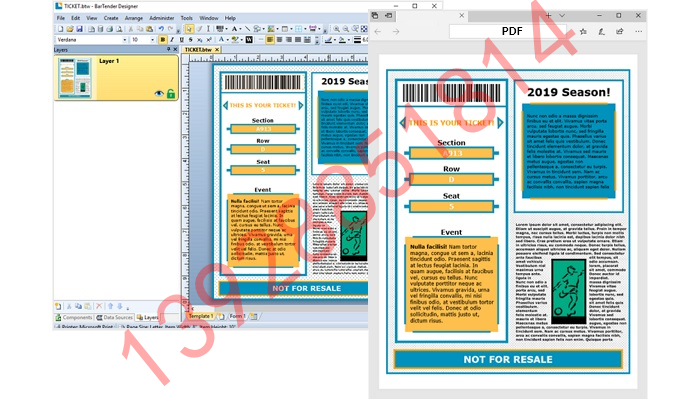Select the Layer 1 thumbnail
700x399 pixels.
pyautogui.click(x=75, y=78)
